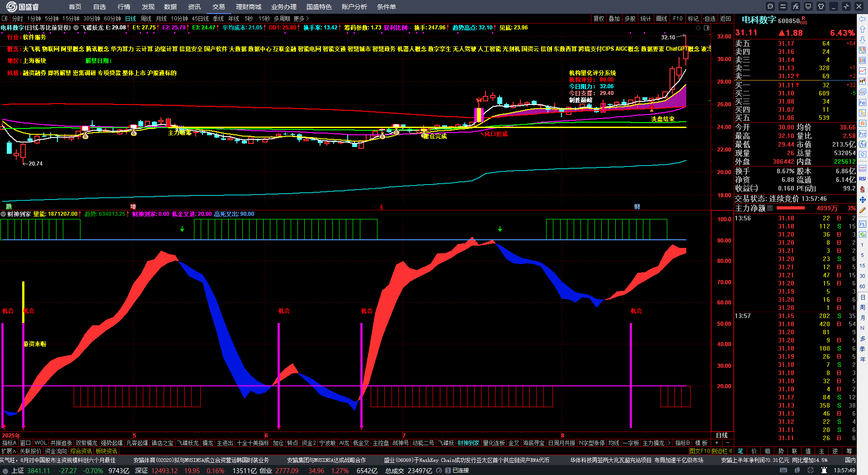Open the 理财商城 menu

[249, 7]
